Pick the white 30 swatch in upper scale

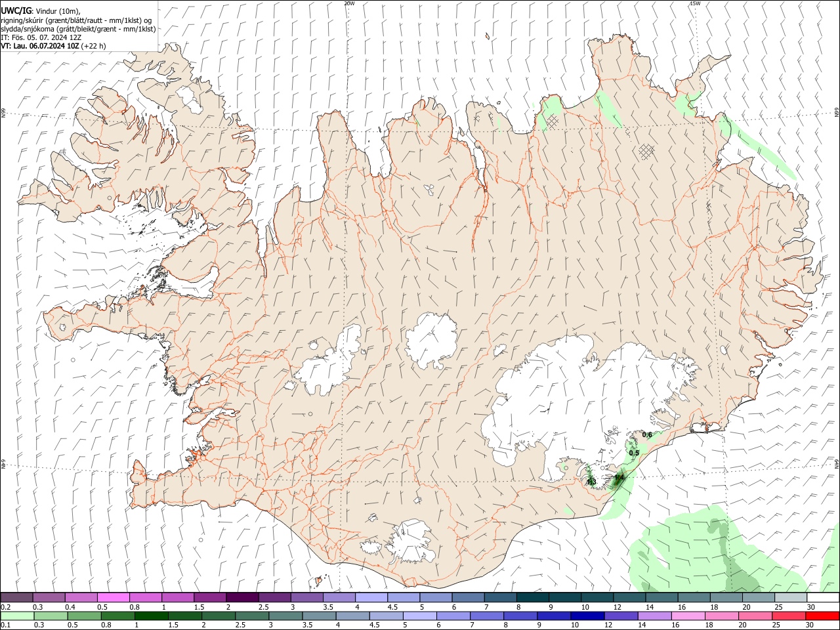pyautogui.click(x=824, y=598)
